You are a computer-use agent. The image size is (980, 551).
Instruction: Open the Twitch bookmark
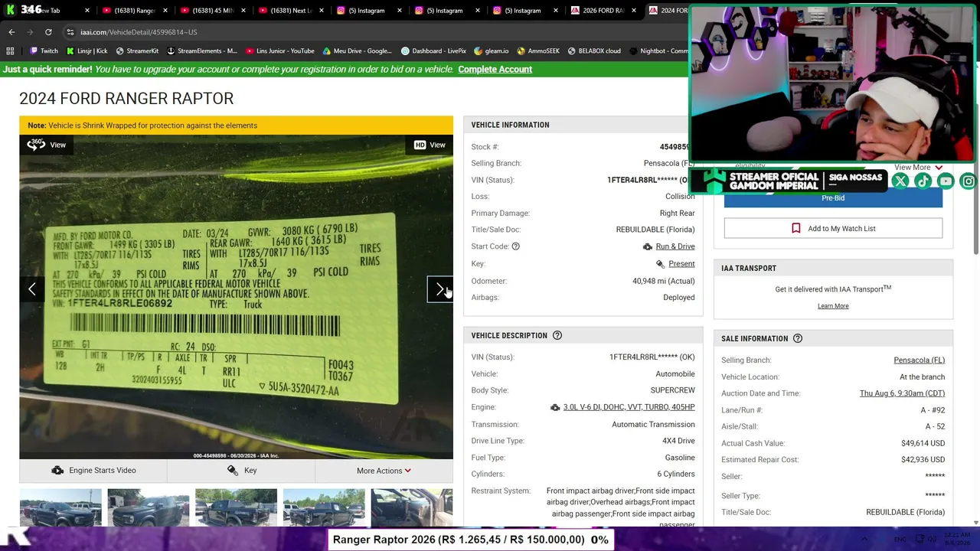coord(44,51)
